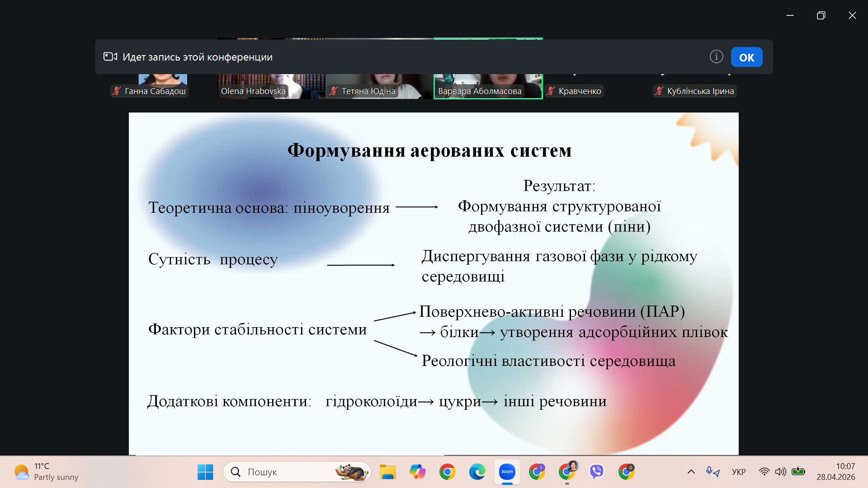This screenshot has height=488, width=868.
Task: Open the recording info icon
Action: coord(716,57)
